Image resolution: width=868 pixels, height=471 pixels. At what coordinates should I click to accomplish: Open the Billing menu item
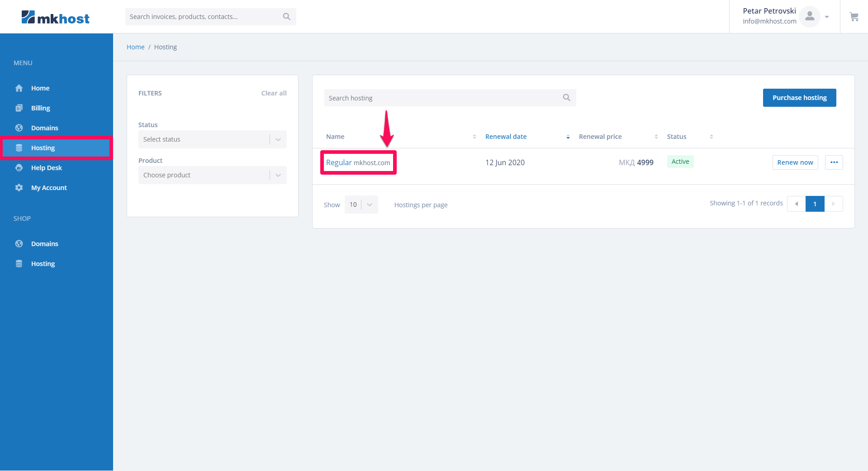point(40,108)
